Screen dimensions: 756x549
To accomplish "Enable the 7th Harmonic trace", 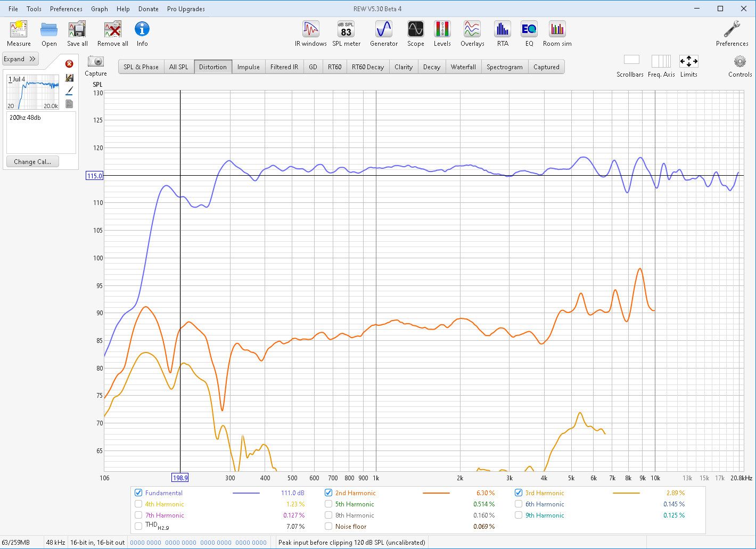I will tap(138, 515).
